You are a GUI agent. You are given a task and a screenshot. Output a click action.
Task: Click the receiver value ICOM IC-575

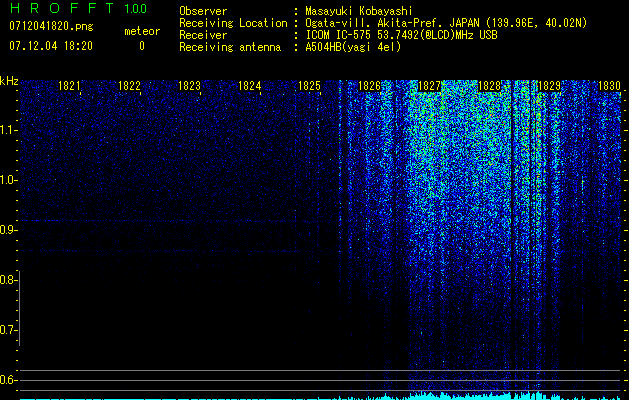coord(339,35)
